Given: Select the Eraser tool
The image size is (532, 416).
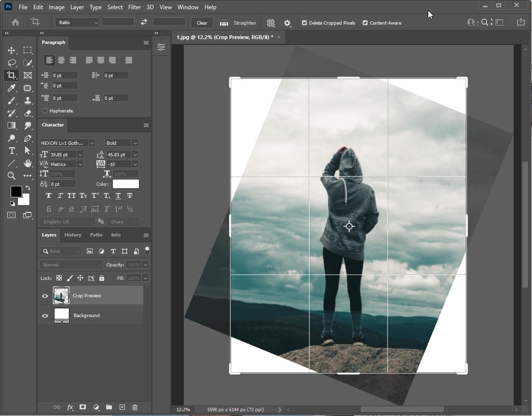Looking at the screenshot, I should pos(27,113).
